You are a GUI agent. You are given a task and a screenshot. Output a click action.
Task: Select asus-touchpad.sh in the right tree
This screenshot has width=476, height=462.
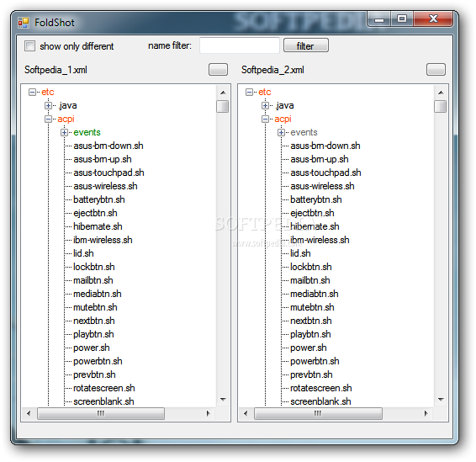tap(325, 173)
